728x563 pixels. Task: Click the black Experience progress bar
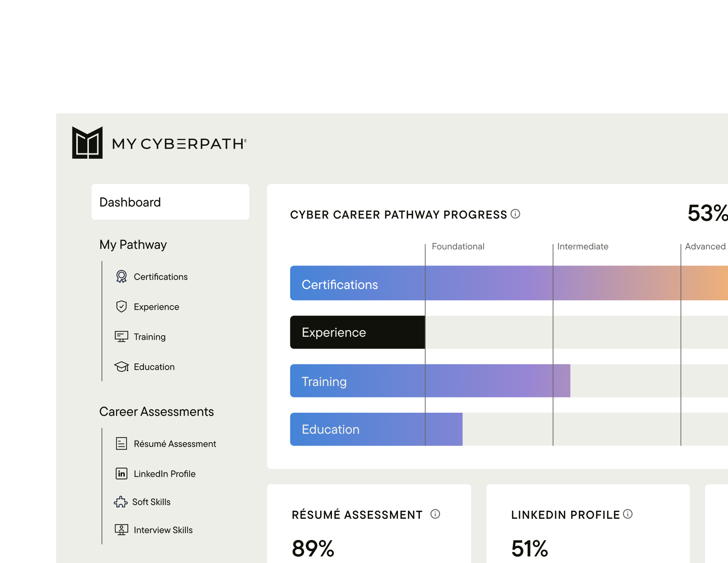[x=357, y=332]
